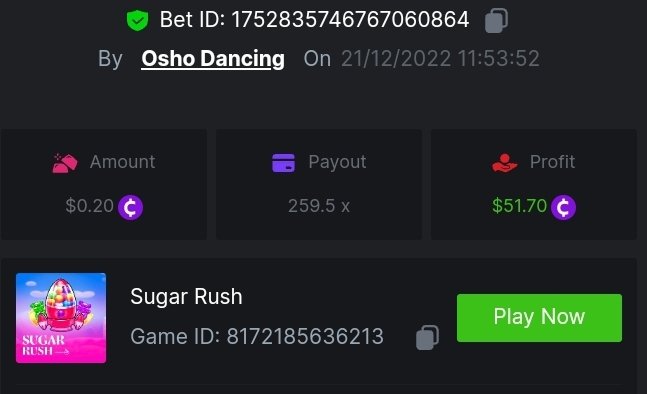The height and width of the screenshot is (394, 647).
Task: Open the Sugar Rush game thumbnail
Action: 61,318
